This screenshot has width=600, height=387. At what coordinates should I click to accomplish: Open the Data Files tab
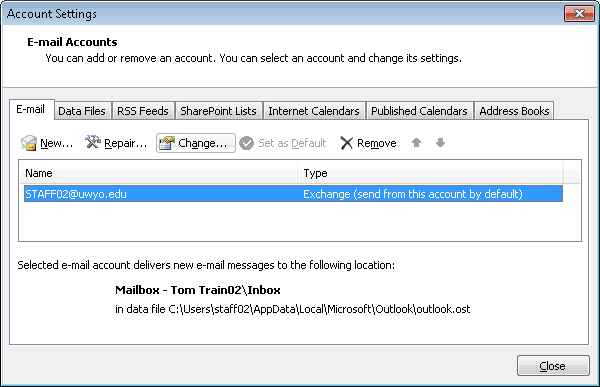82,111
